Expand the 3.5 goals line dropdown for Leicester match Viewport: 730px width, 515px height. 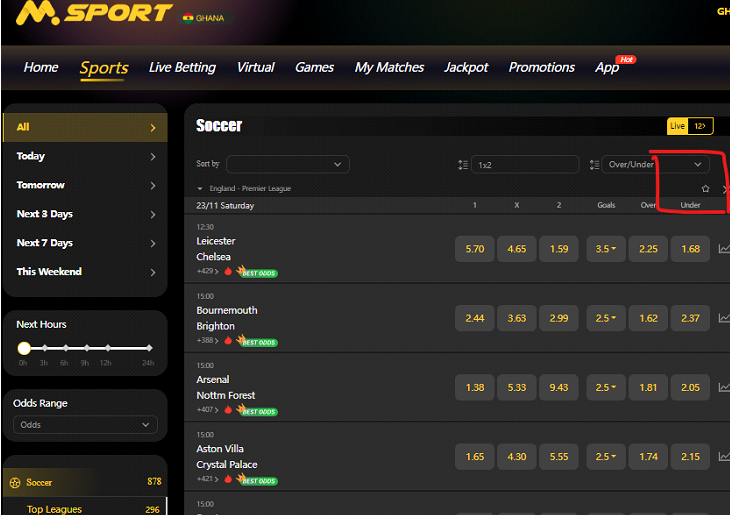pyautogui.click(x=605, y=249)
